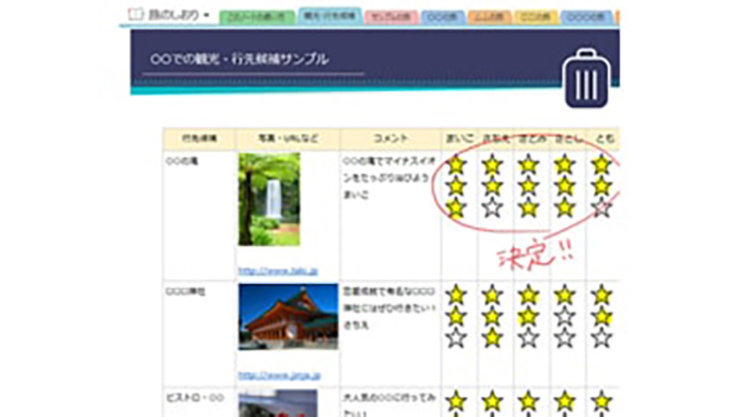Open the bistro photo thumbnail
The width and height of the screenshot is (740, 417).
tap(278, 403)
